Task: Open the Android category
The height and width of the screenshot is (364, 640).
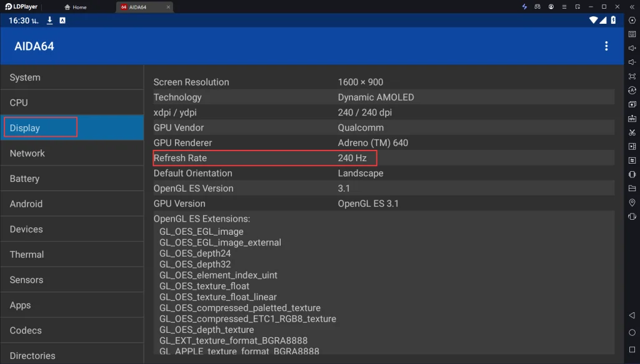Action: [x=72, y=204]
